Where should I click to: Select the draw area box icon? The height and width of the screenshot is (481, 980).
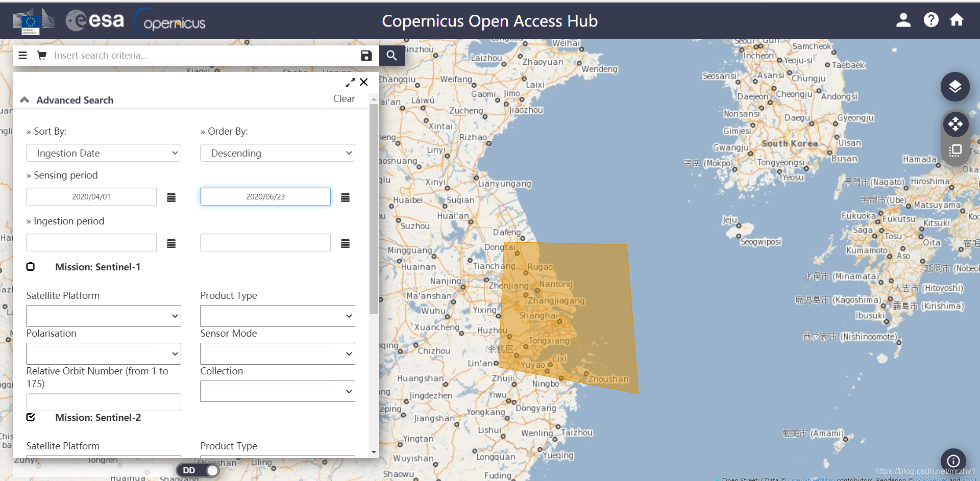[955, 150]
